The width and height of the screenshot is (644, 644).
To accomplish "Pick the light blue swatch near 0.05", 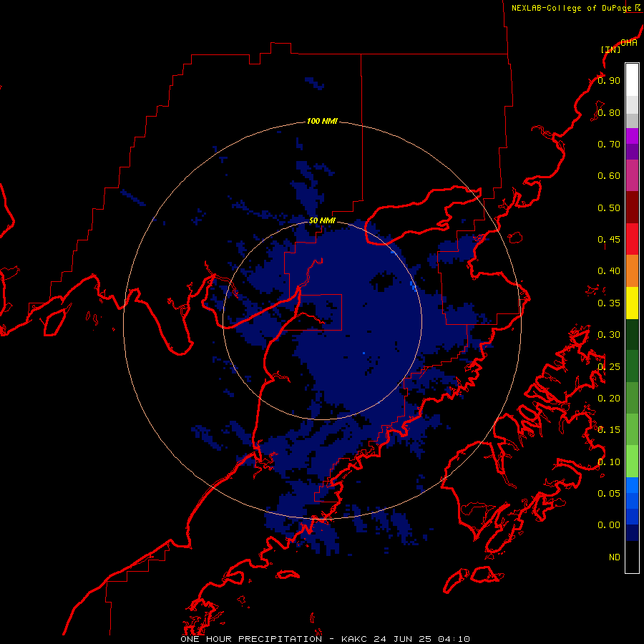I will [632, 485].
